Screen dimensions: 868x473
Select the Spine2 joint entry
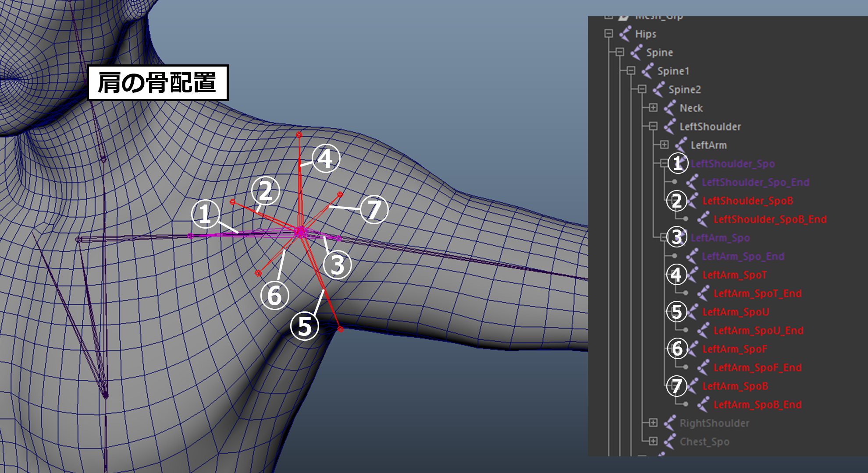point(684,90)
